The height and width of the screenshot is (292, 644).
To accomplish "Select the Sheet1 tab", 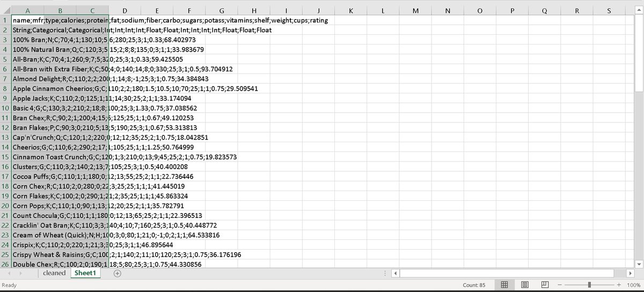I will coord(85,273).
